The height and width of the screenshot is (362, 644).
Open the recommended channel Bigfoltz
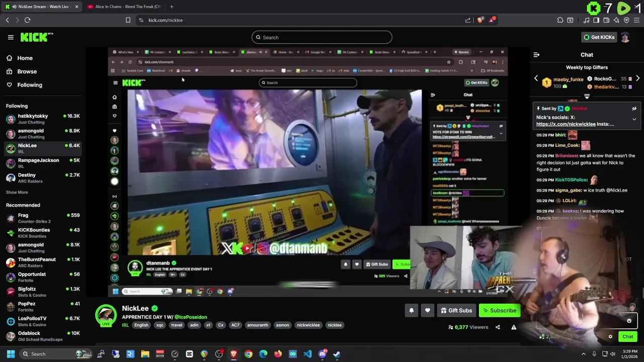click(x=43, y=292)
